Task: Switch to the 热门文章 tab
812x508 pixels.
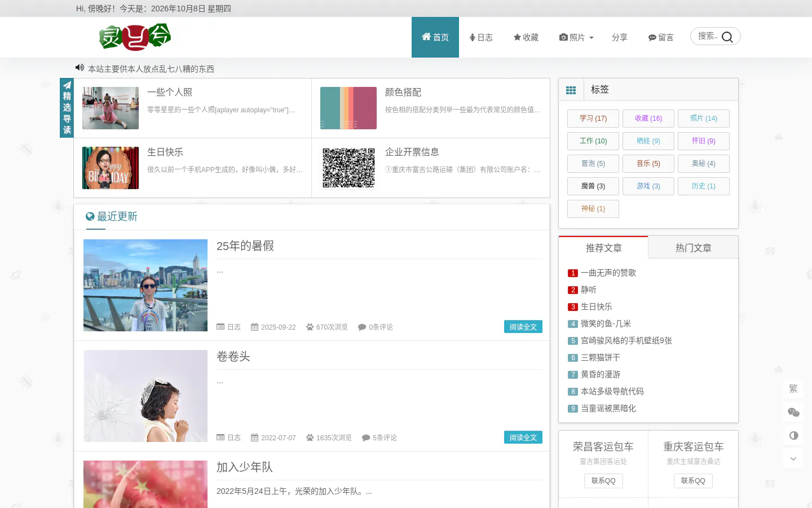Action: pos(693,248)
